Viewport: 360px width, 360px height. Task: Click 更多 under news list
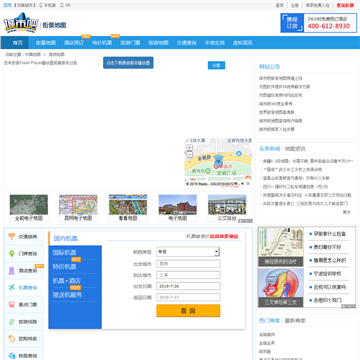tap(347, 212)
